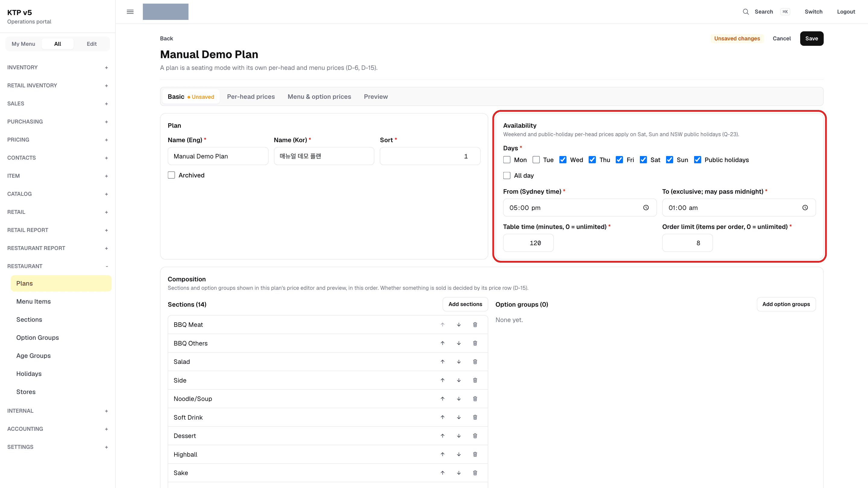Open Menu & option prices tab
Viewport: 868px width, 488px height.
point(319,97)
